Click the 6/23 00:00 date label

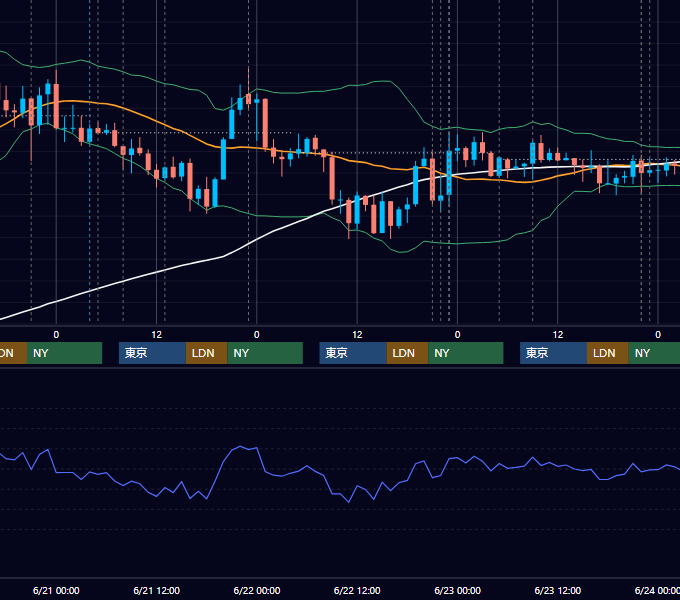tap(458, 590)
